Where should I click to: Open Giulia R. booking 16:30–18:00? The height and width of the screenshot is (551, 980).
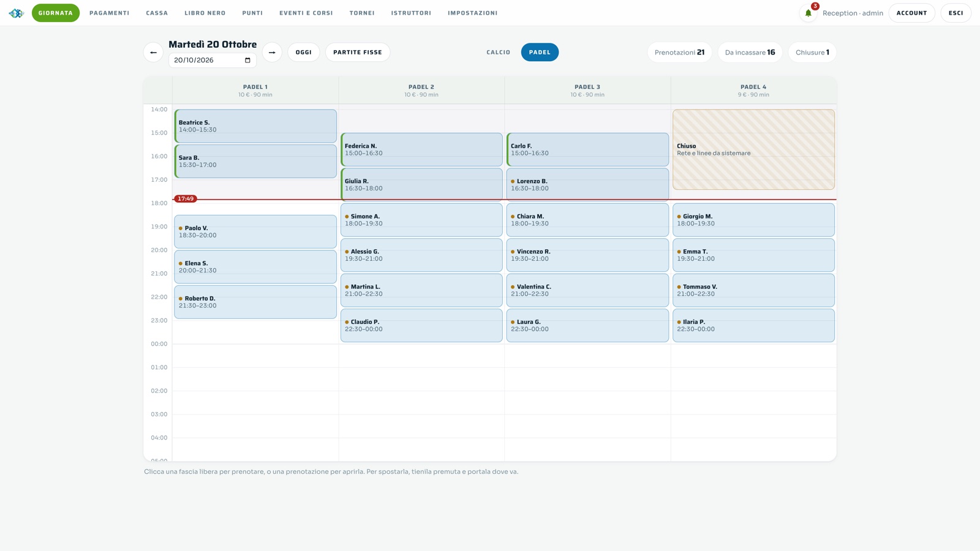pyautogui.click(x=421, y=184)
